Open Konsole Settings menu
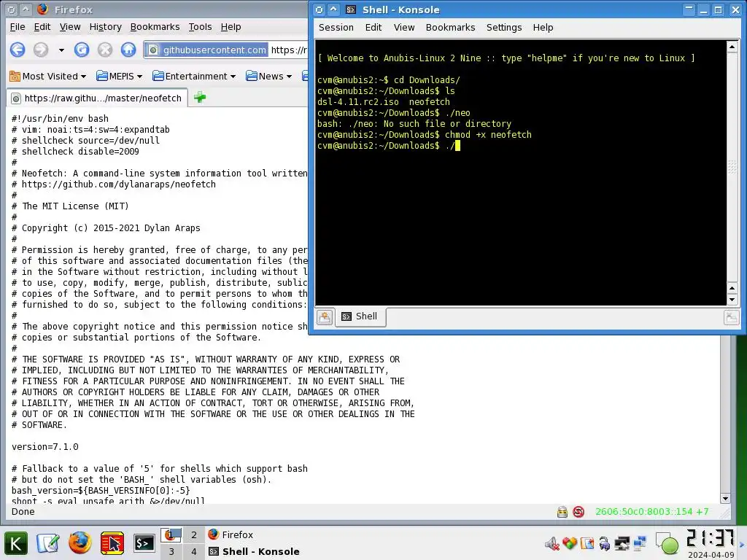 click(x=504, y=28)
